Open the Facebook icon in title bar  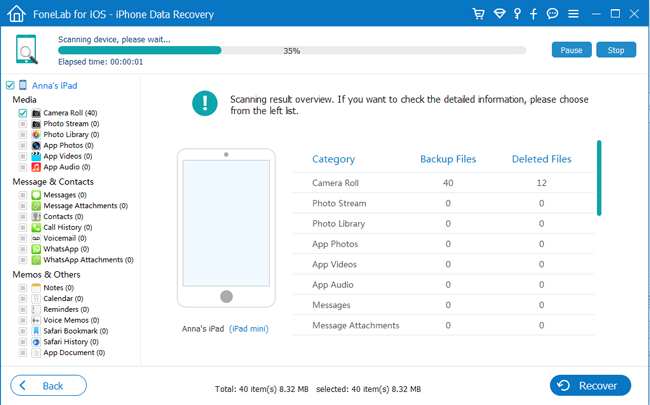[x=534, y=14]
